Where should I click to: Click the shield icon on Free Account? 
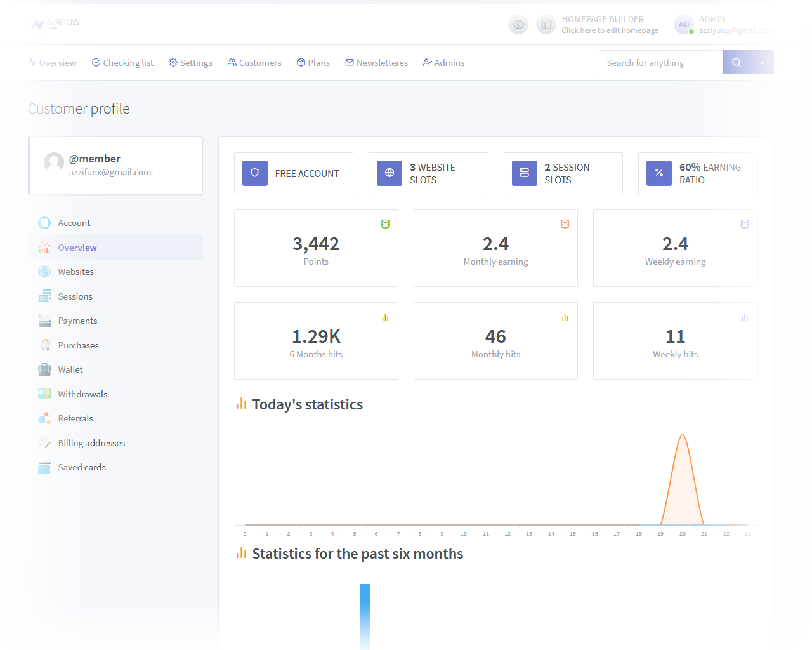(255, 173)
